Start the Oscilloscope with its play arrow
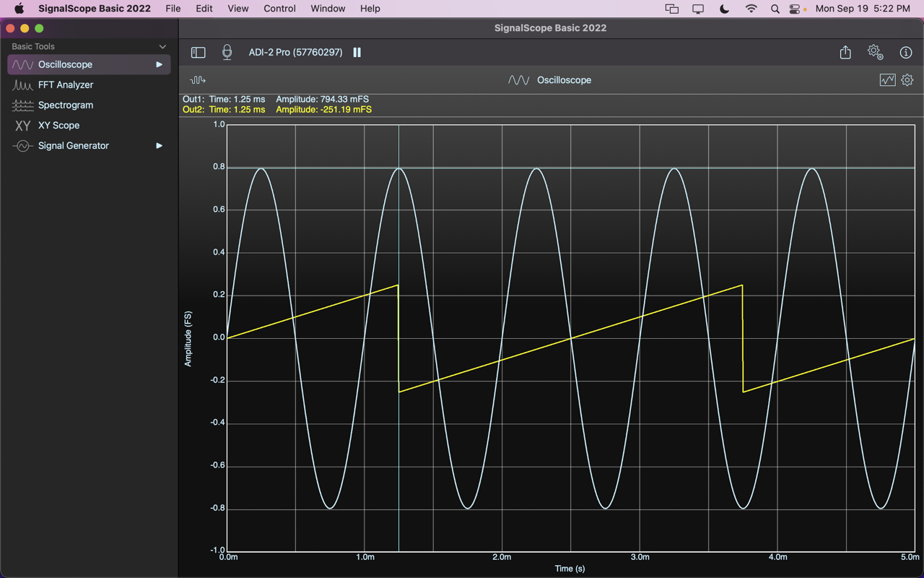The width and height of the screenshot is (924, 578). click(x=159, y=64)
